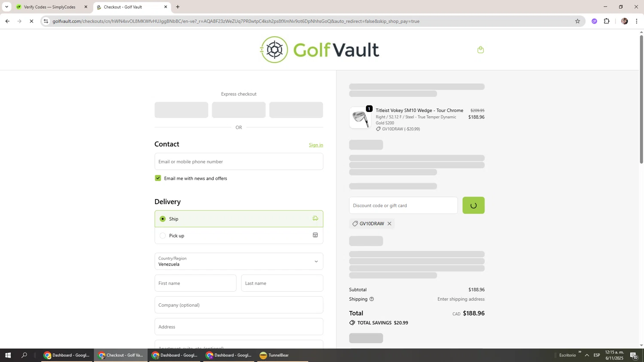Open first Dashboard Google Chrome taskbar window
The image size is (644, 362).
coord(67,355)
